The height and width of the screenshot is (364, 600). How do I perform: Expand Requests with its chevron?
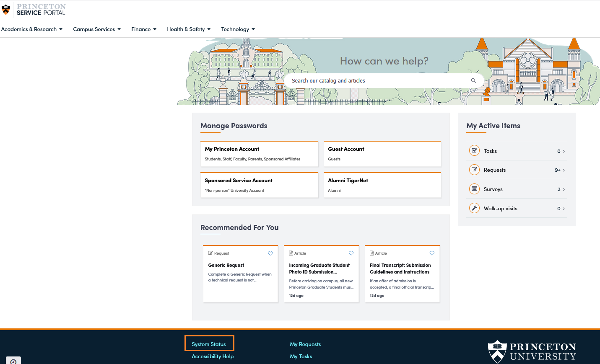point(564,170)
